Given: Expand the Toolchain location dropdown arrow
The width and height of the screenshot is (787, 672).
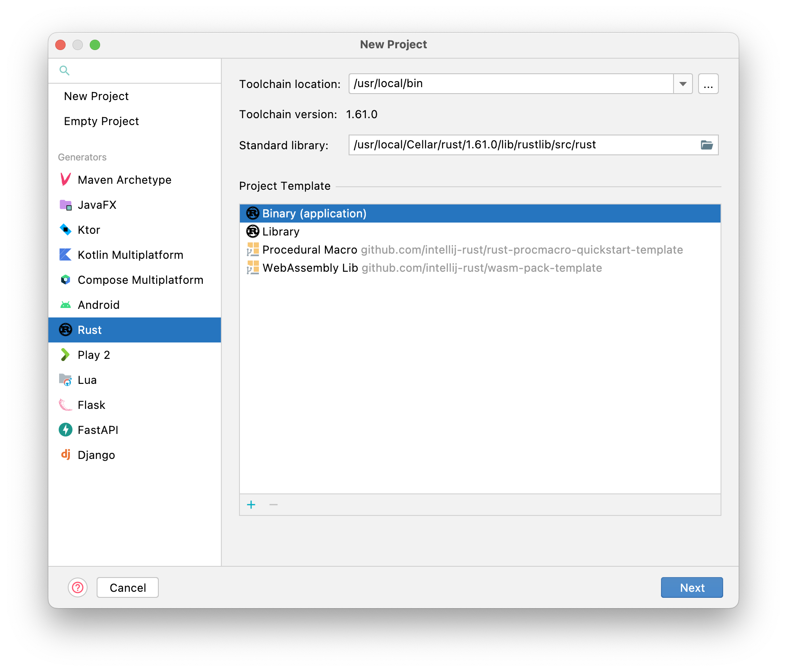Looking at the screenshot, I should point(683,84).
